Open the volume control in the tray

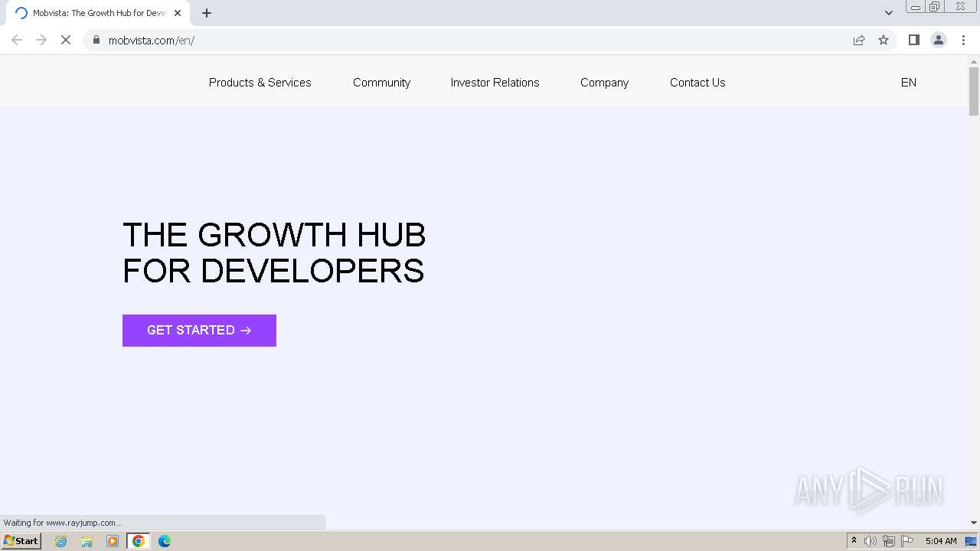[x=871, y=541]
